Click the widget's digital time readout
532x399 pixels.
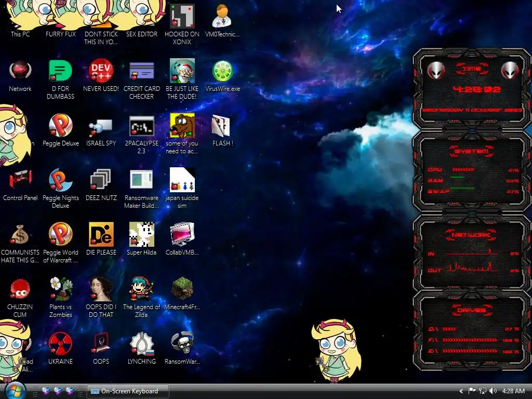[x=477, y=89]
